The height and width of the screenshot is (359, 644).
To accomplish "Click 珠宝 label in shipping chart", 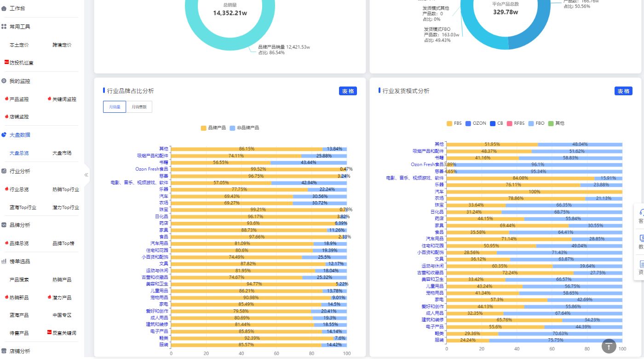I will pos(439,205).
